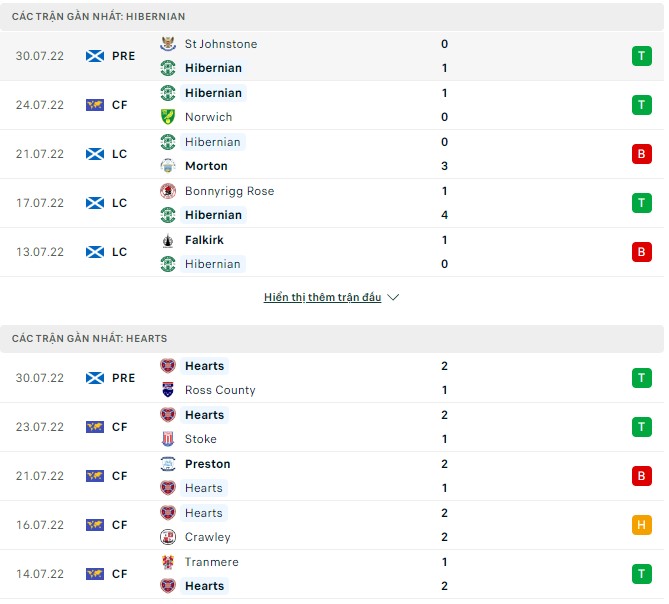The height and width of the screenshot is (604, 669).
Task: Click the St Johnstone club crest icon
Action: click(x=168, y=44)
